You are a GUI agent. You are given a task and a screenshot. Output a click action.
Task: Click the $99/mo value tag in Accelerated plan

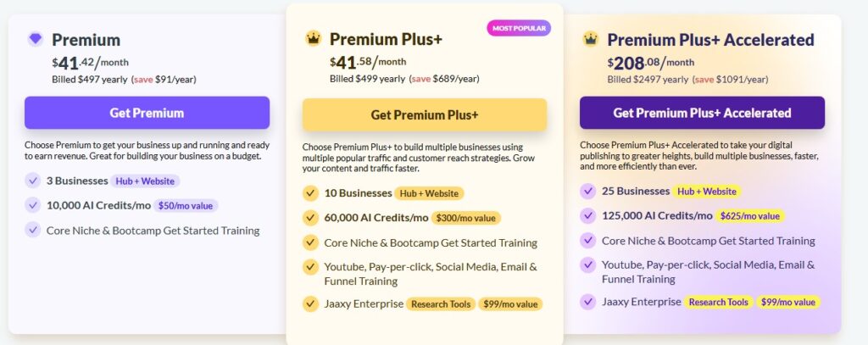[x=788, y=302]
